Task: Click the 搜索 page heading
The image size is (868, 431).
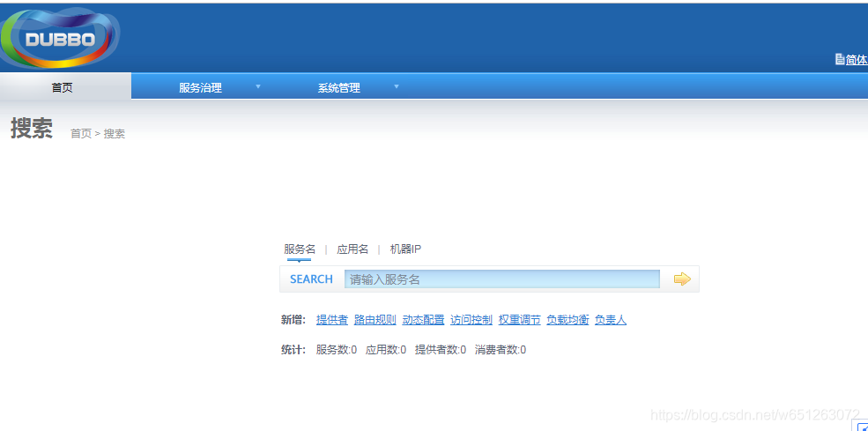Action: [32, 129]
